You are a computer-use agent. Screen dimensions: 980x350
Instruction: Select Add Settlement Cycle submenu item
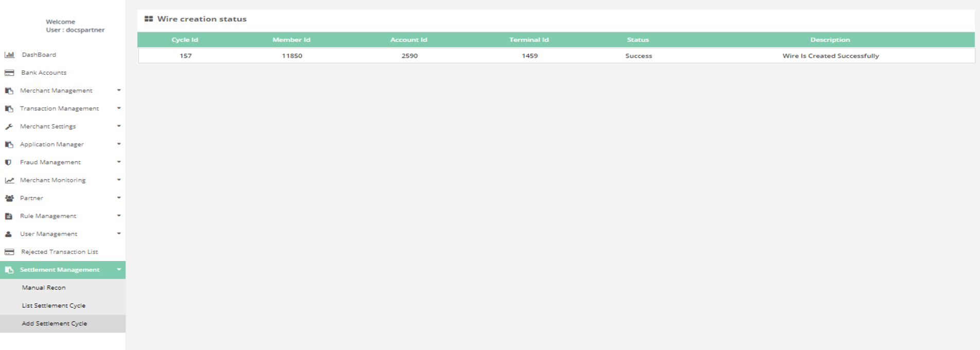click(x=54, y=324)
